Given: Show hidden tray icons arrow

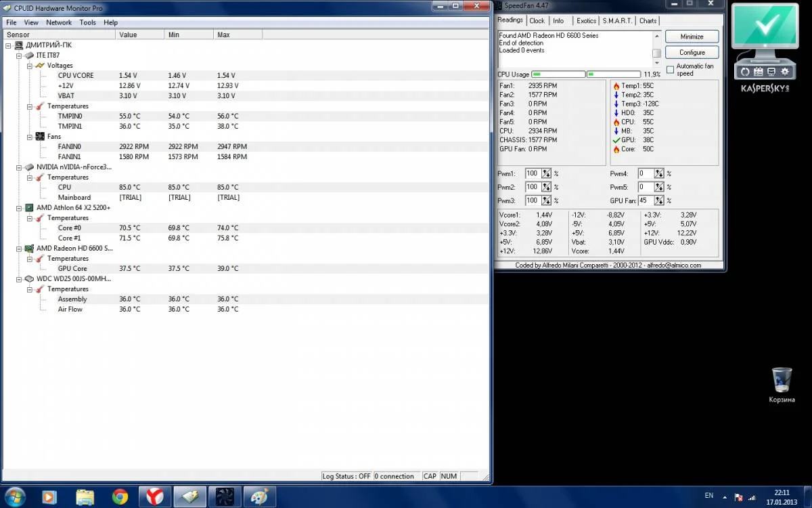Looking at the screenshot, I should click(x=725, y=497).
